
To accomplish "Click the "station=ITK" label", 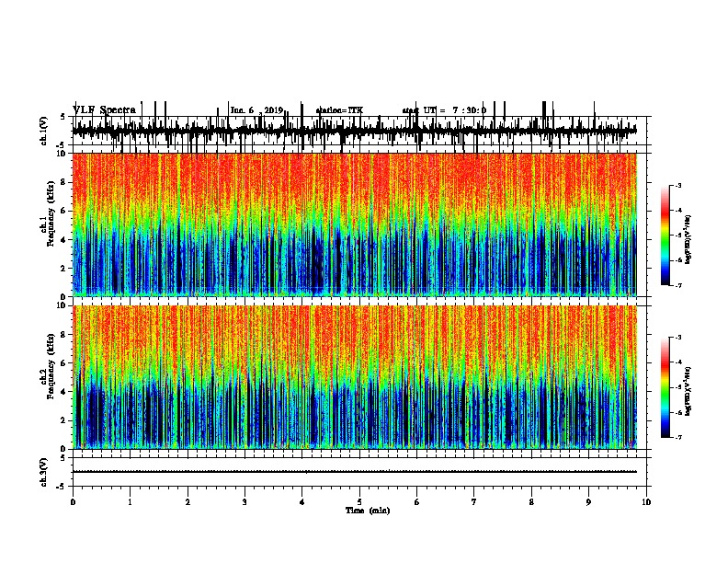I will 339,110.
